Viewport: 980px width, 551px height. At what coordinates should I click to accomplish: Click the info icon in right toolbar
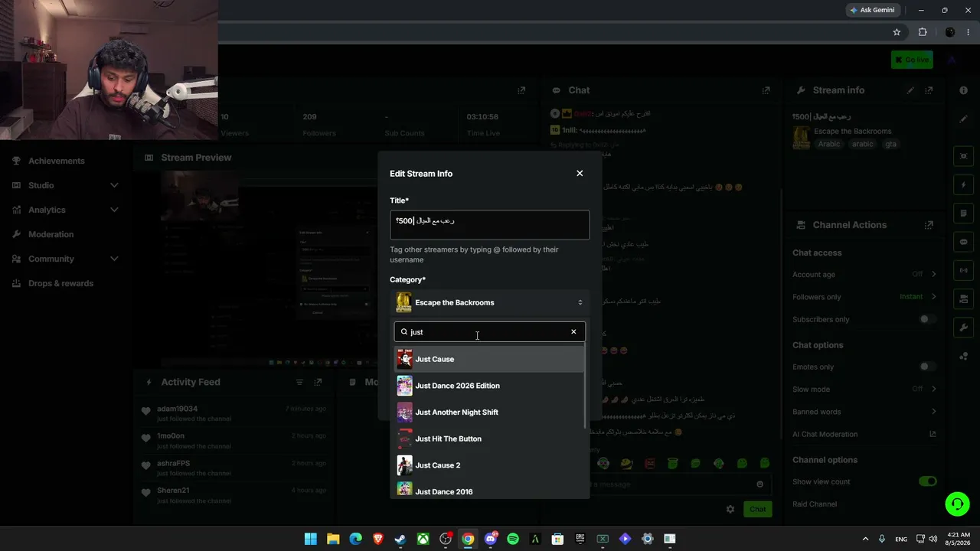pyautogui.click(x=963, y=90)
